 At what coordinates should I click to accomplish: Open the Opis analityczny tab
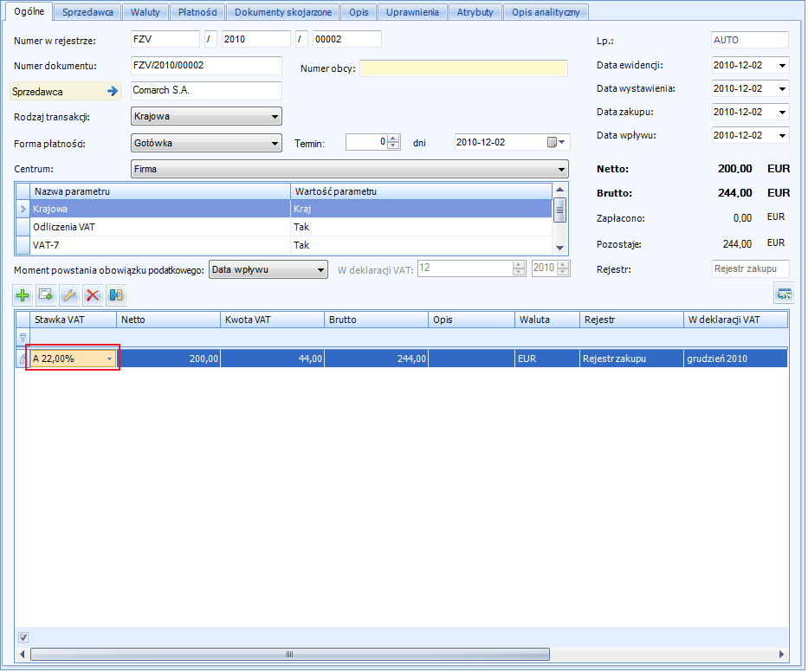pyautogui.click(x=546, y=12)
